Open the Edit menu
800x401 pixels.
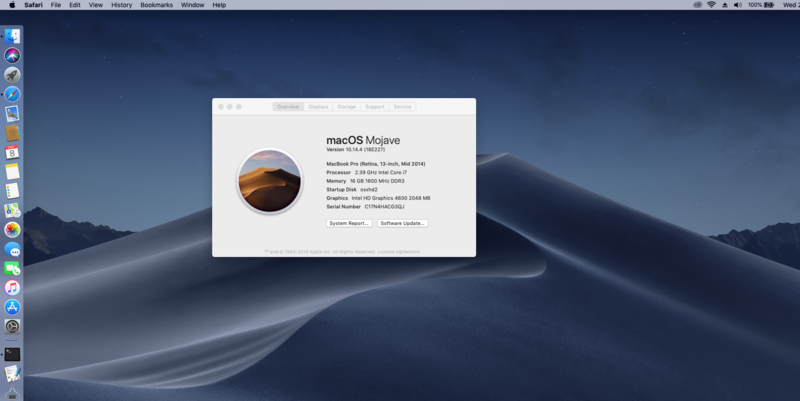[x=75, y=5]
